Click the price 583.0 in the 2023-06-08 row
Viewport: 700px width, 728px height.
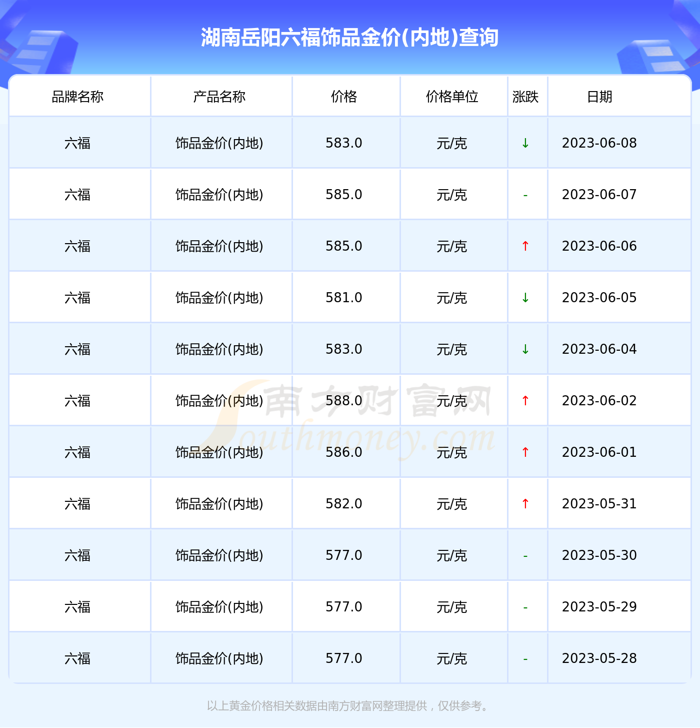(344, 143)
